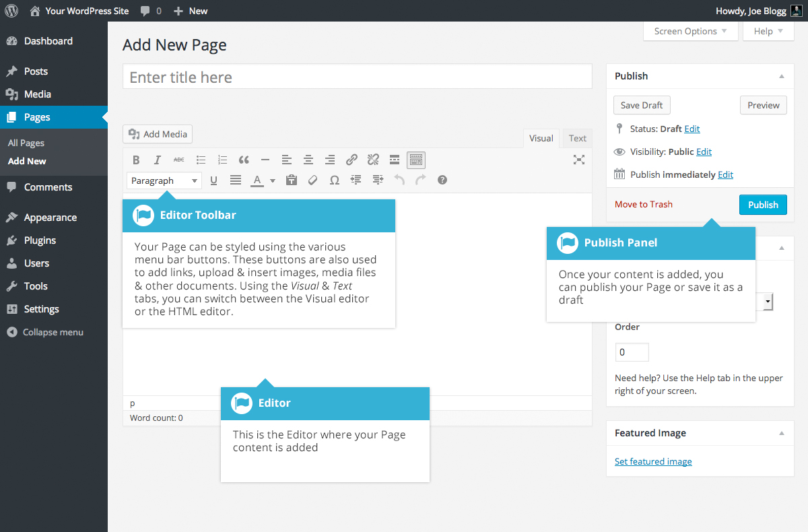Expand the Screen Options panel
Screen dimensions: 808x532
click(x=691, y=31)
